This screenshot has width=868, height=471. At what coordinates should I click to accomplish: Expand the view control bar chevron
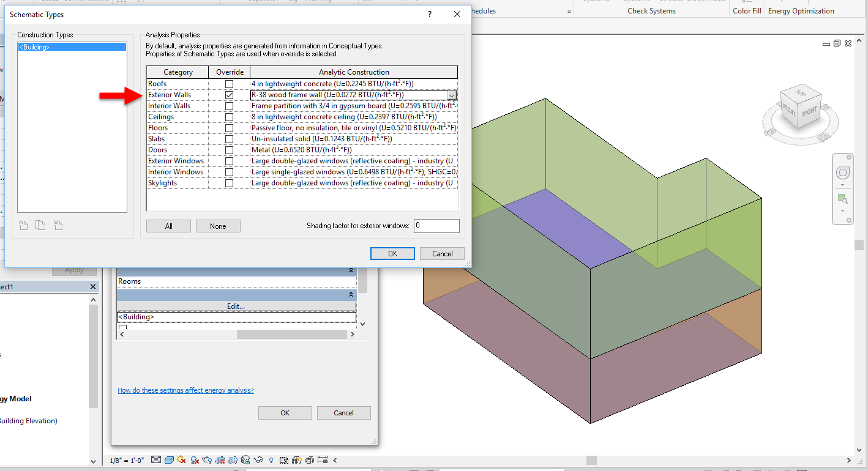click(x=335, y=461)
